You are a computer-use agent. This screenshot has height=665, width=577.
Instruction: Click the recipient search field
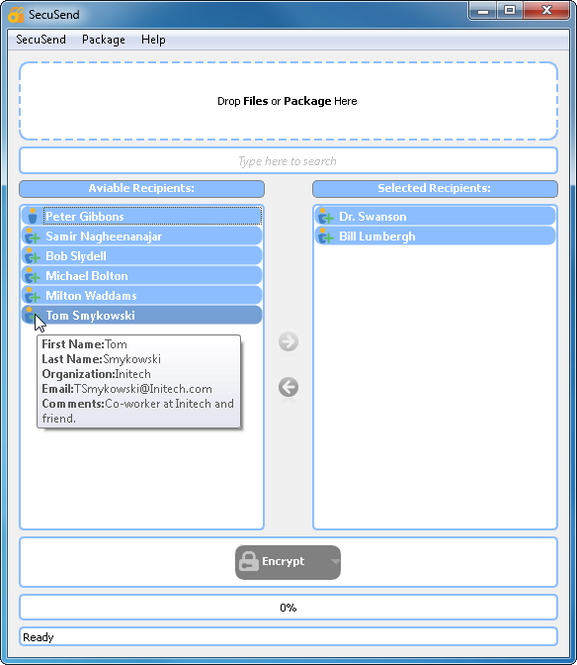(288, 161)
